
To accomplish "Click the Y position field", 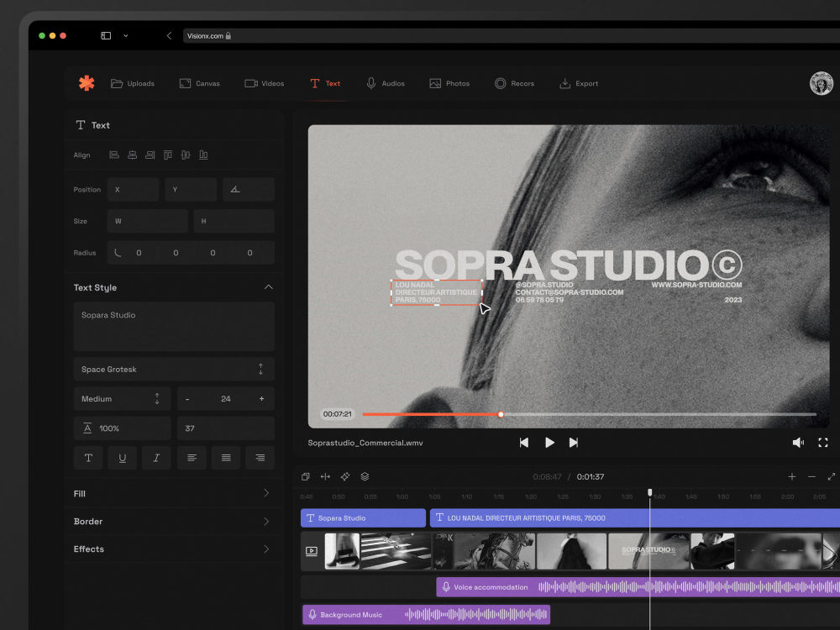I will [x=191, y=190].
